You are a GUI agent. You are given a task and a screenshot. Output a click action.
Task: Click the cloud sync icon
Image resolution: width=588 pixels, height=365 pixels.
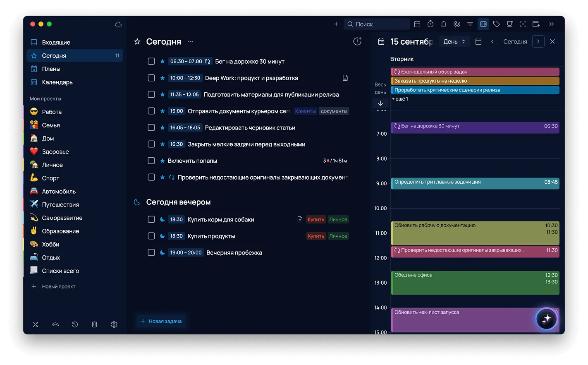click(x=118, y=24)
